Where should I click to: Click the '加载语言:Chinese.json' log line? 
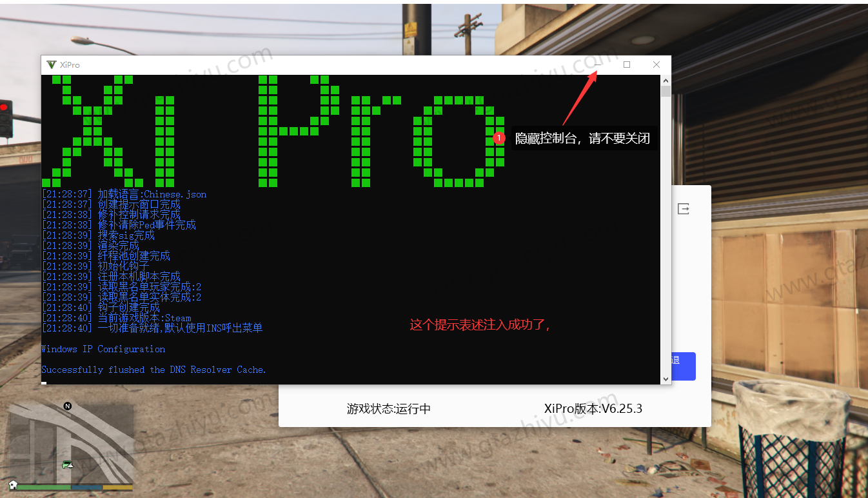(124, 194)
